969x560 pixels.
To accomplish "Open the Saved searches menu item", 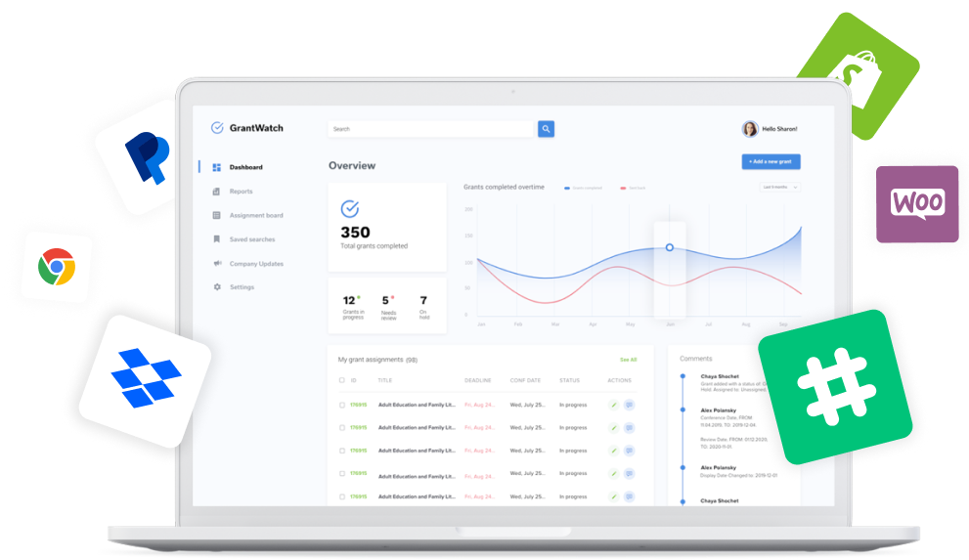I will [x=252, y=239].
